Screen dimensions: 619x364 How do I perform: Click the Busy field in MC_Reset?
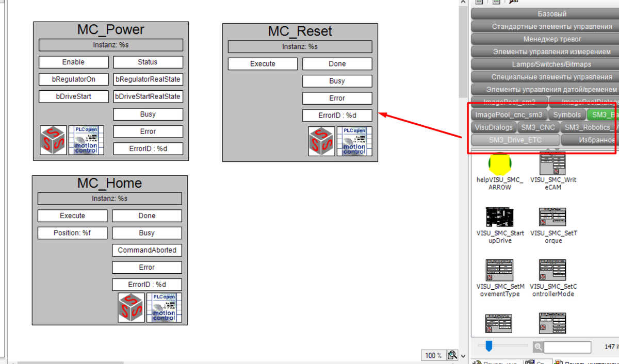tap(337, 81)
